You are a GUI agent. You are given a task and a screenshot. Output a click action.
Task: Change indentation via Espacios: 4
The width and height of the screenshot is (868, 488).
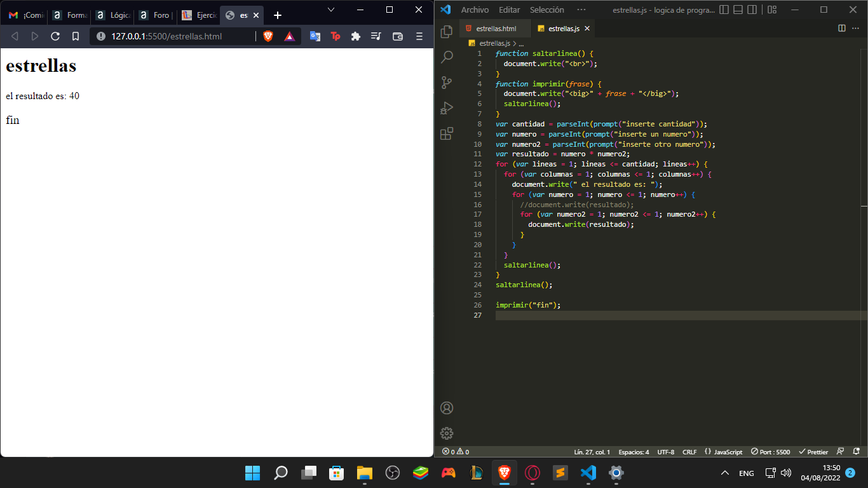tap(634, 452)
